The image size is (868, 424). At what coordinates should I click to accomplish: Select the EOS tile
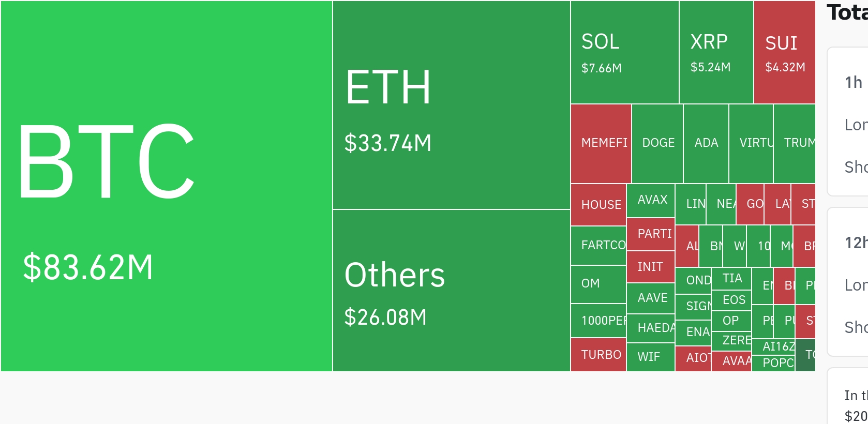point(731,300)
